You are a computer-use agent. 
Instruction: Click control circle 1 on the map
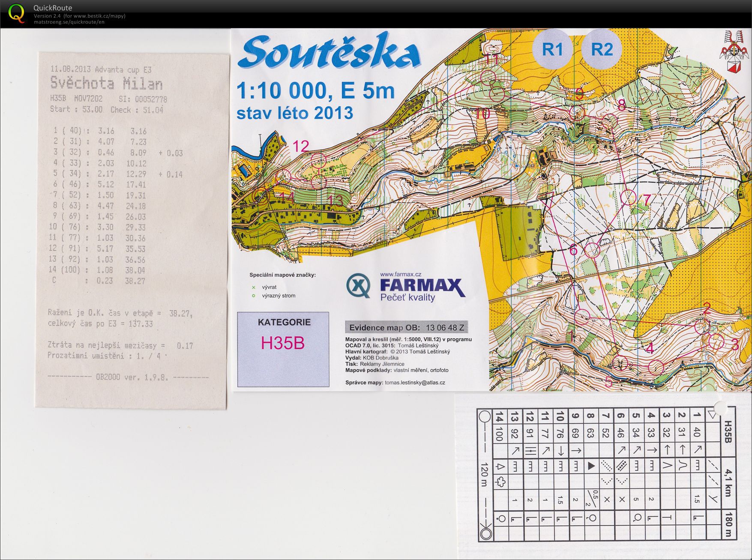click(x=582, y=317)
